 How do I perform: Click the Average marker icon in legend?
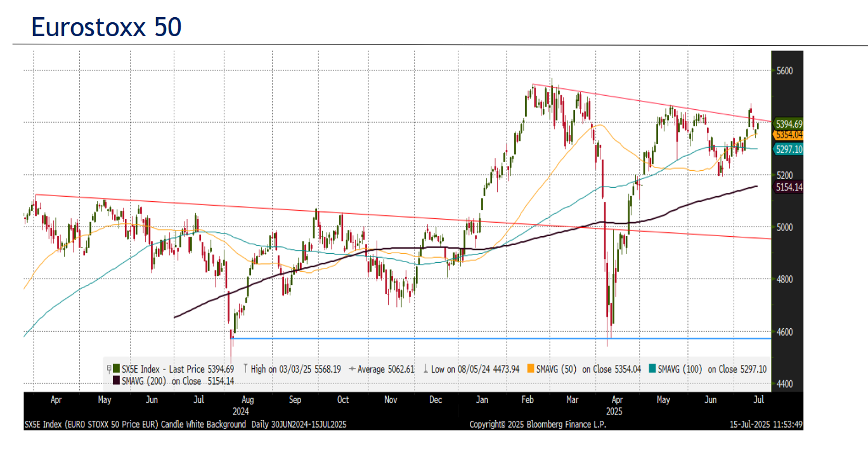[353, 369]
